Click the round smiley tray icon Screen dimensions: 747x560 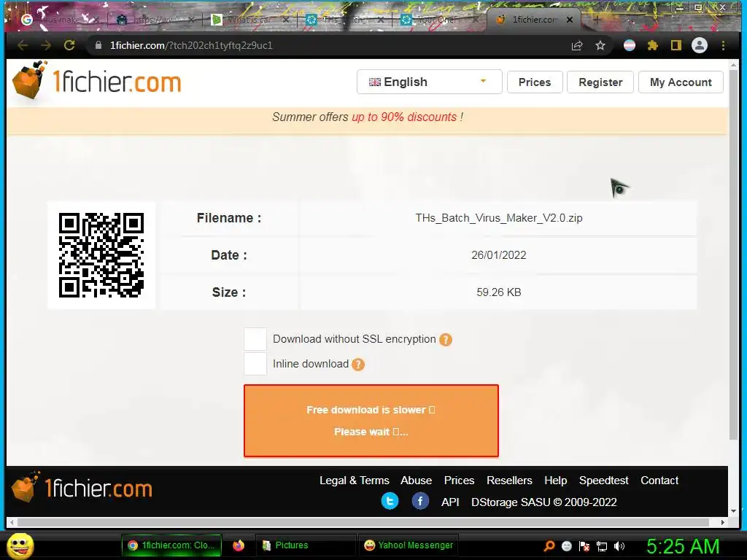click(566, 546)
